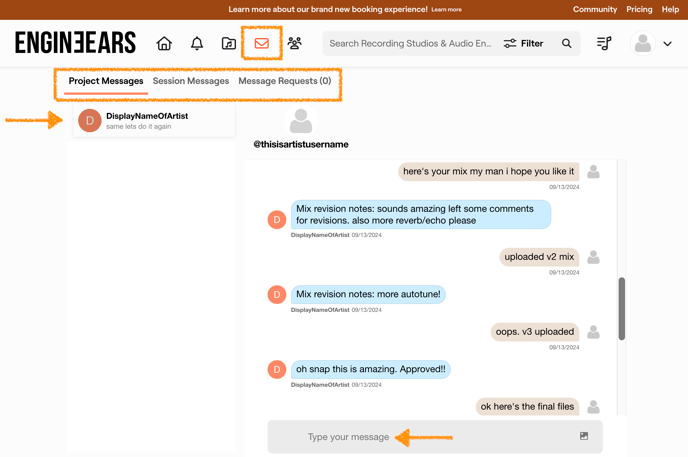This screenshot has height=457, width=688.
Task: Switch to Session Messages tab
Action: coord(191,81)
